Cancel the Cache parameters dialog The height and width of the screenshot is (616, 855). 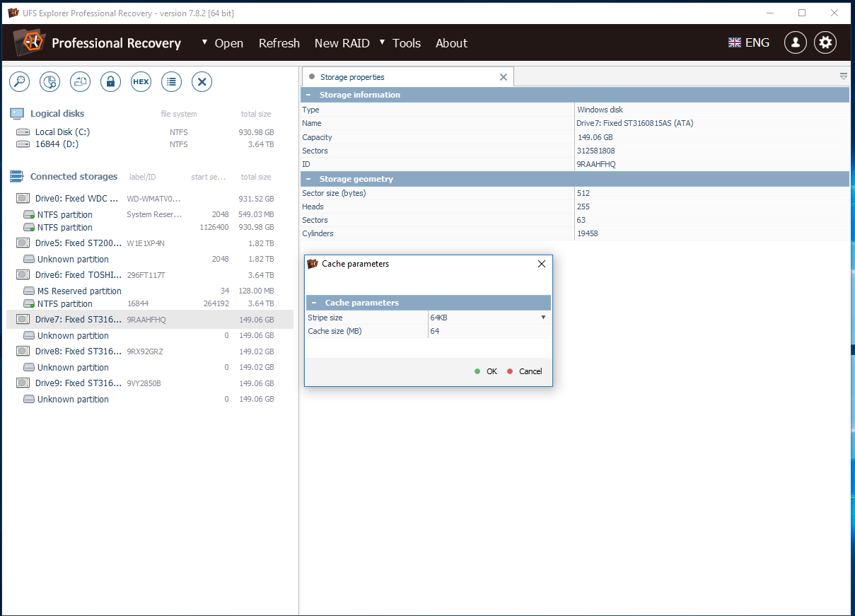[x=525, y=371]
